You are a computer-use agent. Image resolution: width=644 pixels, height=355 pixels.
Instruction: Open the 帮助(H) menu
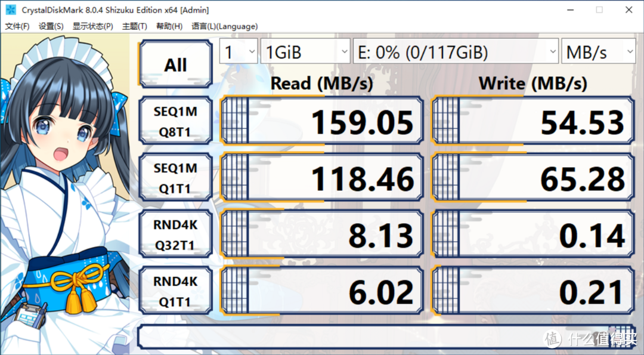coord(169,26)
